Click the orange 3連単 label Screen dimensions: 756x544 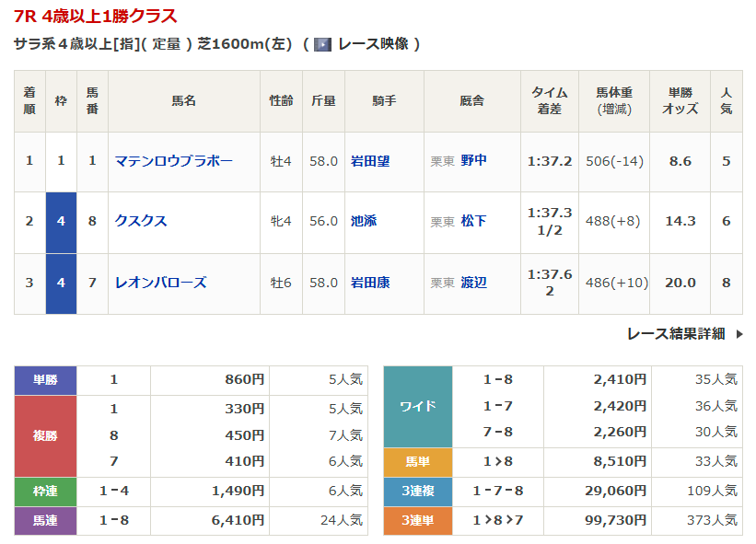pyautogui.click(x=417, y=521)
